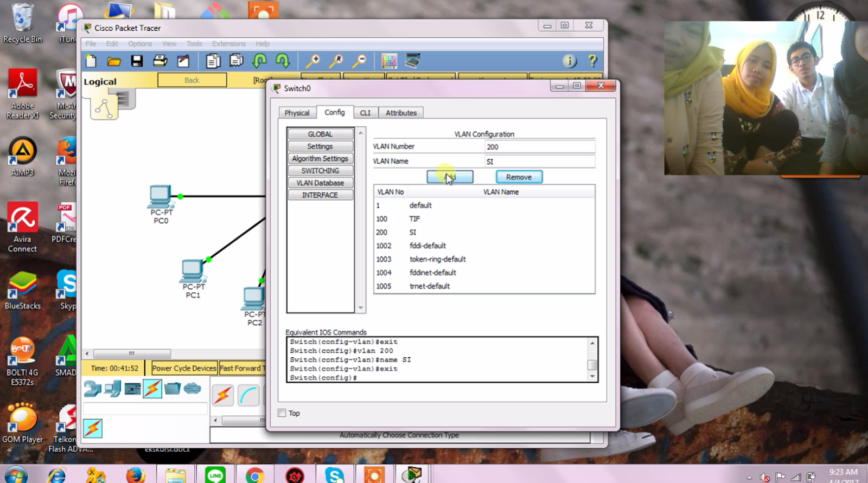Open the Drawing Palette icon
Image resolution: width=868 pixels, height=483 pixels.
[x=389, y=61]
